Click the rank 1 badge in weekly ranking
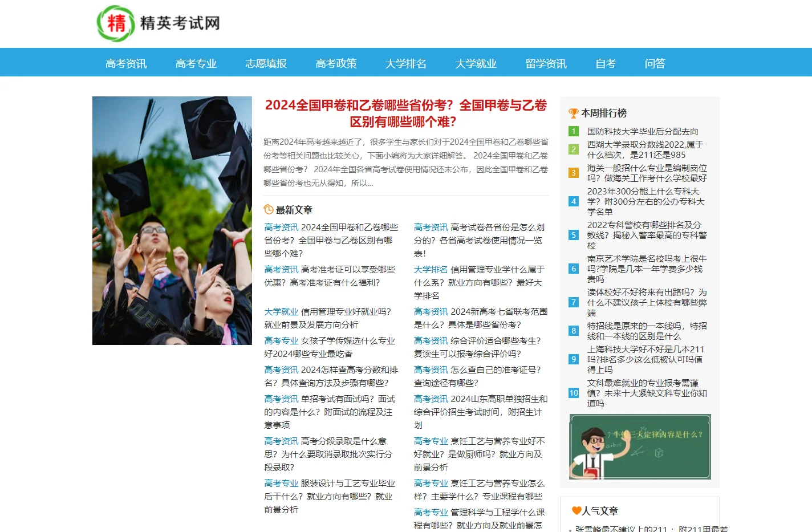Viewport: 812px width, 532px height. pyautogui.click(x=574, y=131)
